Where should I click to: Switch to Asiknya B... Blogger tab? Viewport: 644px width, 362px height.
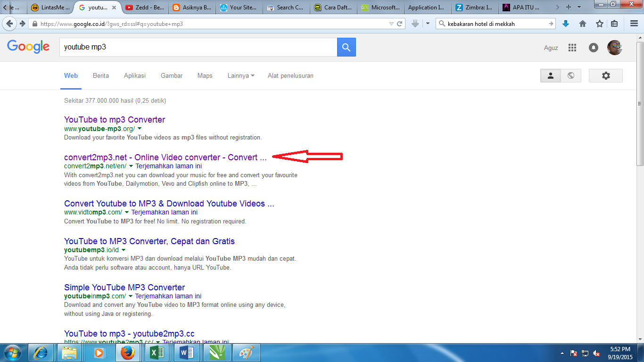[x=192, y=7]
